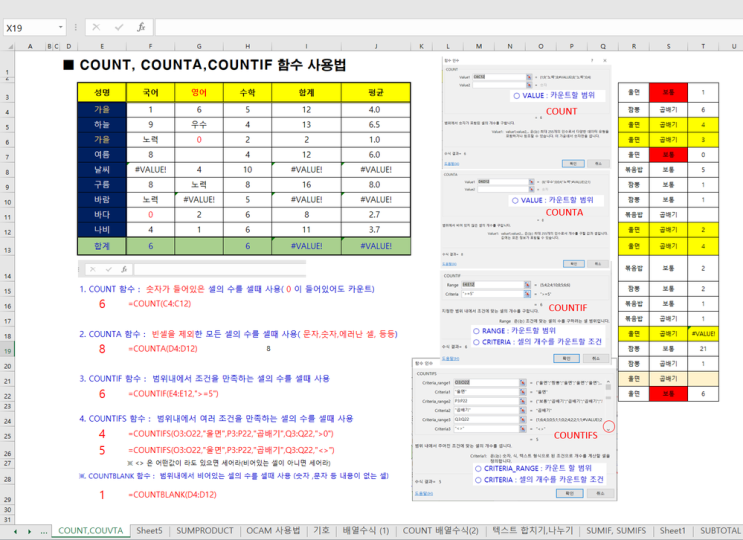Select column S header
This screenshot has width=743, height=540.
coord(668,46)
